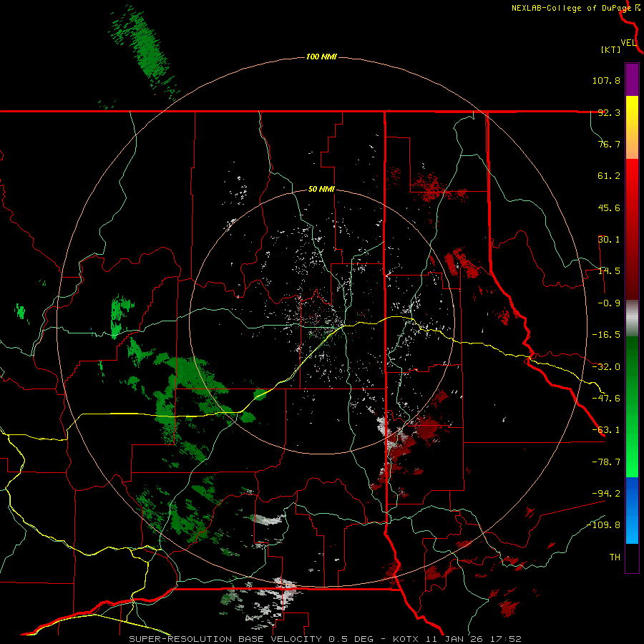The width and height of the screenshot is (644, 644).
Task: Select the 30.1 legend value
Action: 609,240
